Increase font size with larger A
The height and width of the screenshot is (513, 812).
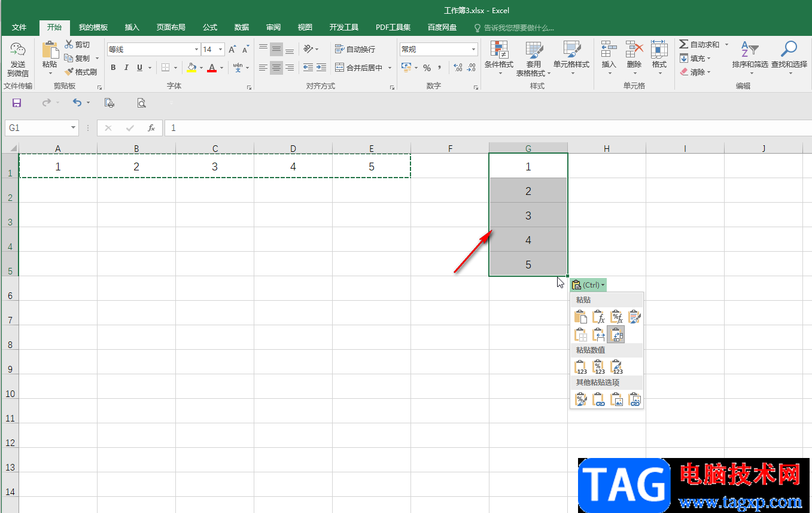click(x=232, y=50)
